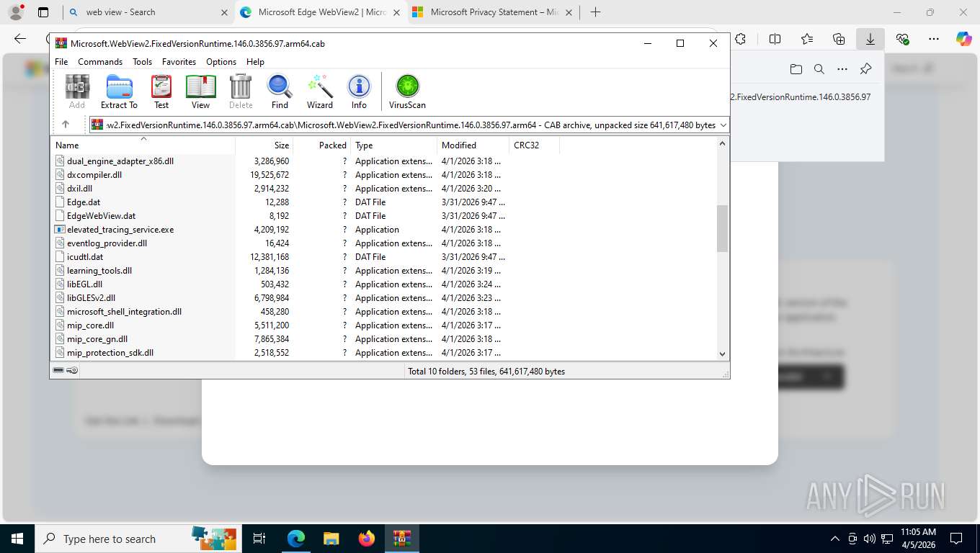This screenshot has height=553, width=980.
Task: Open Firefox from the taskbar
Action: [367, 539]
